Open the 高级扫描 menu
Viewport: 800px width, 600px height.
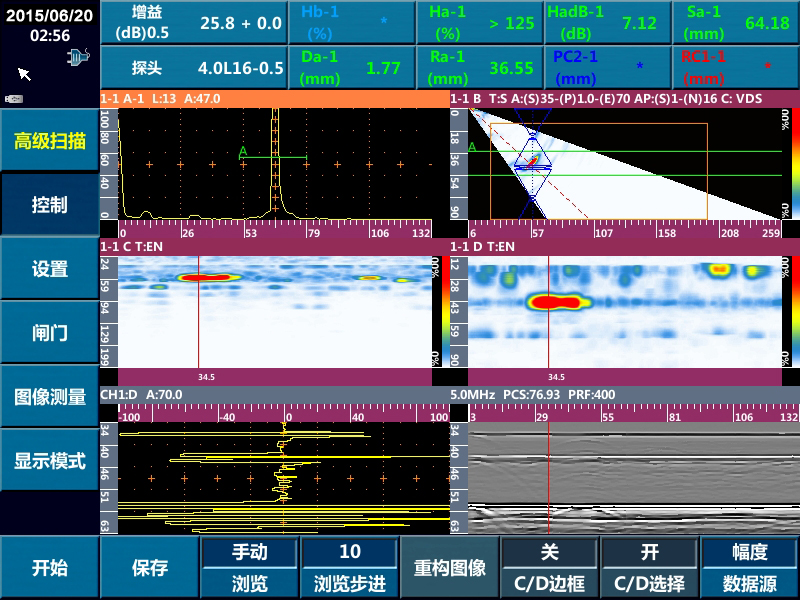tap(50, 140)
